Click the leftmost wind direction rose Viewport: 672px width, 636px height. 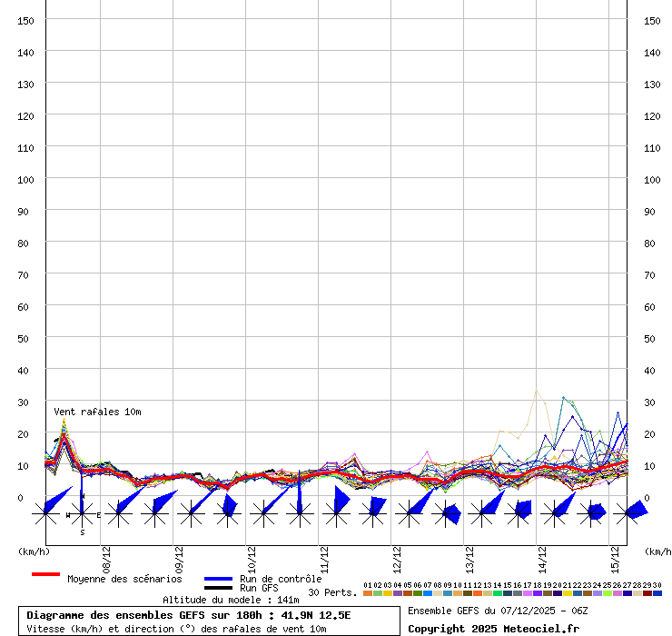point(45,514)
